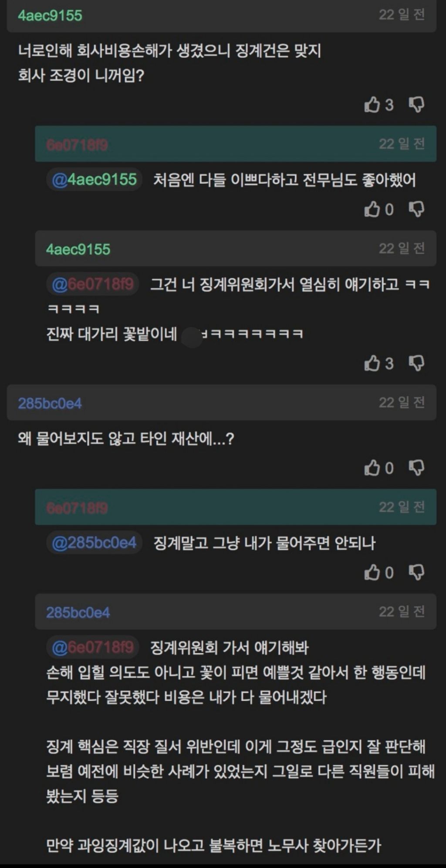Like the reply 진짜 대가리 꽃밭이네
The image size is (446, 868).
(372, 363)
